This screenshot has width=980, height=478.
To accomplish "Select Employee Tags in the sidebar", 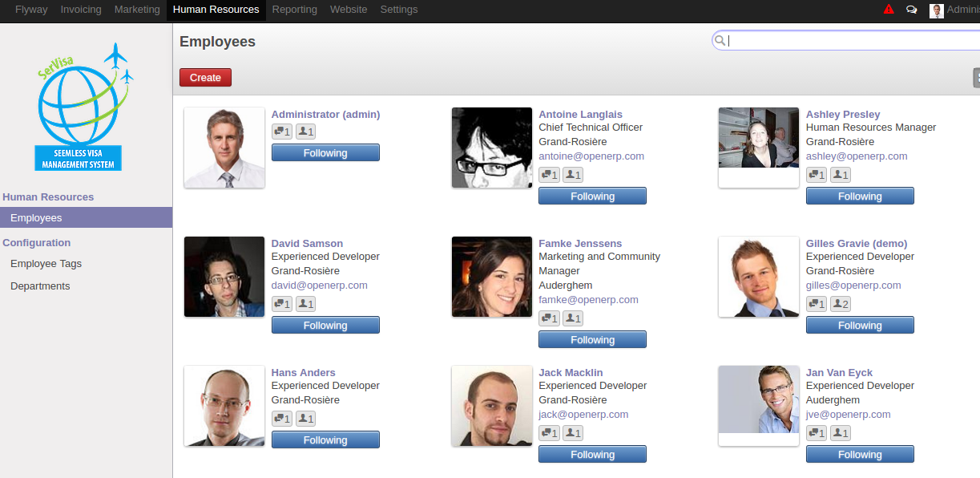I will click(46, 264).
